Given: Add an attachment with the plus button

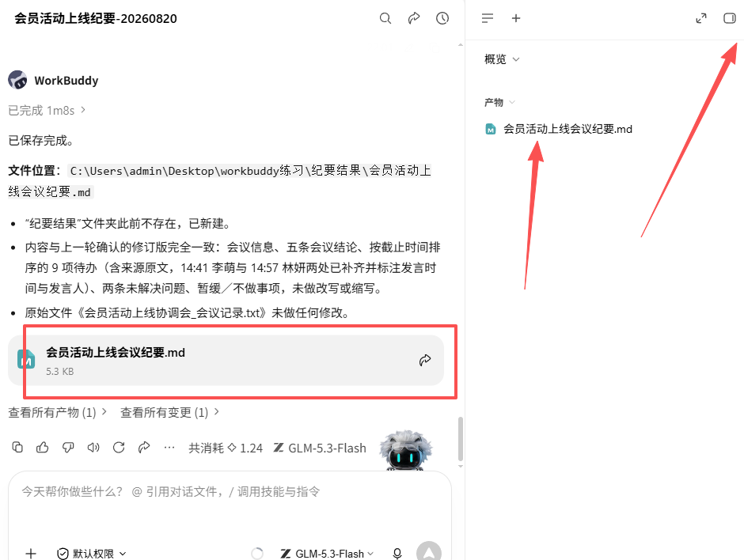Looking at the screenshot, I should click(31, 554).
